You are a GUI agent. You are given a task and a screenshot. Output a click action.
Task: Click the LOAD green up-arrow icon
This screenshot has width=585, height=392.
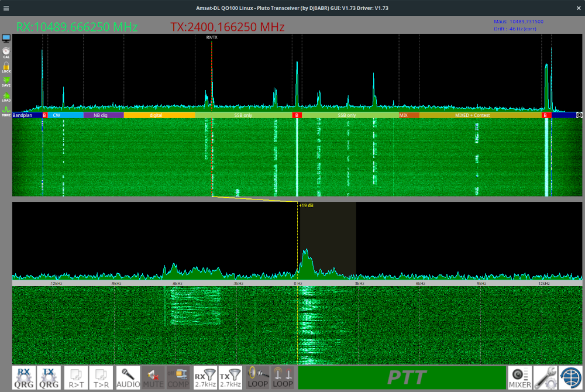(x=6, y=96)
